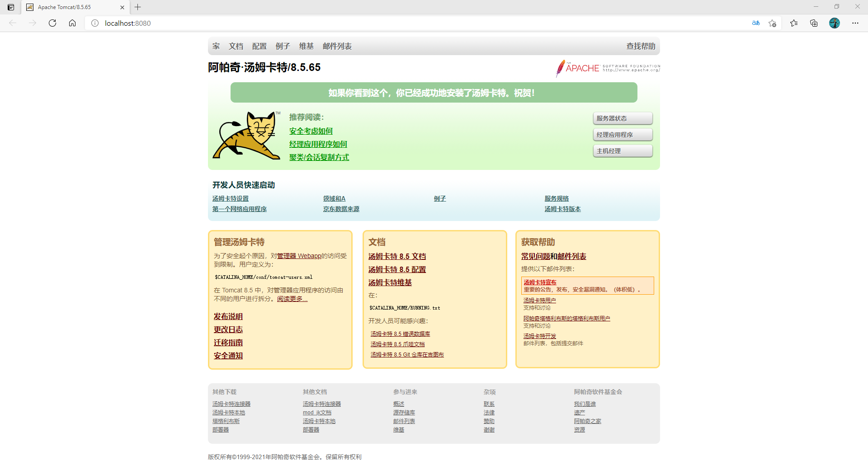
Task: Click the 阅读更多... link
Action: click(x=292, y=299)
